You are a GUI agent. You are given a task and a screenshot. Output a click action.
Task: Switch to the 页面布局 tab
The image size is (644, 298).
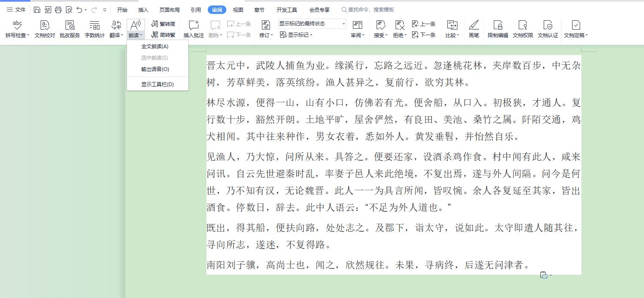pos(170,10)
